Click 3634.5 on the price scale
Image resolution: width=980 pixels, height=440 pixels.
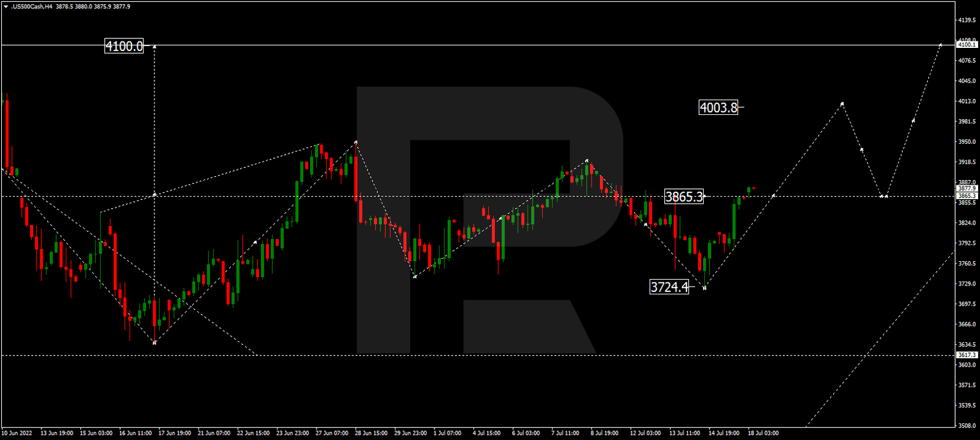point(967,344)
